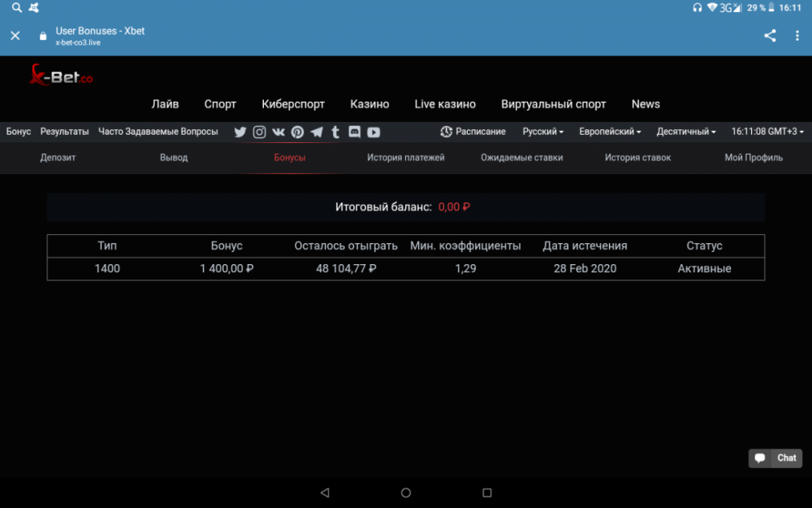Click the Расписание clock icon
Screen dimensions: 812x508
tap(445, 132)
